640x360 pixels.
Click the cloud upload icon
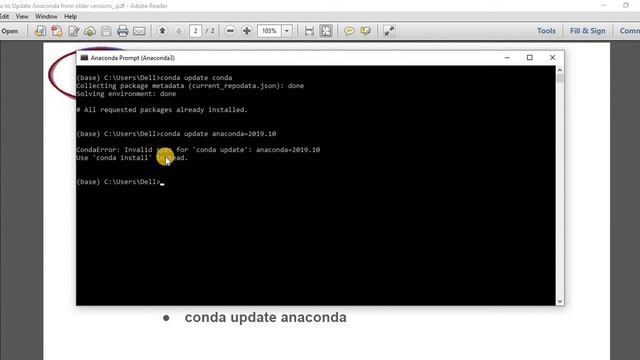(90, 31)
